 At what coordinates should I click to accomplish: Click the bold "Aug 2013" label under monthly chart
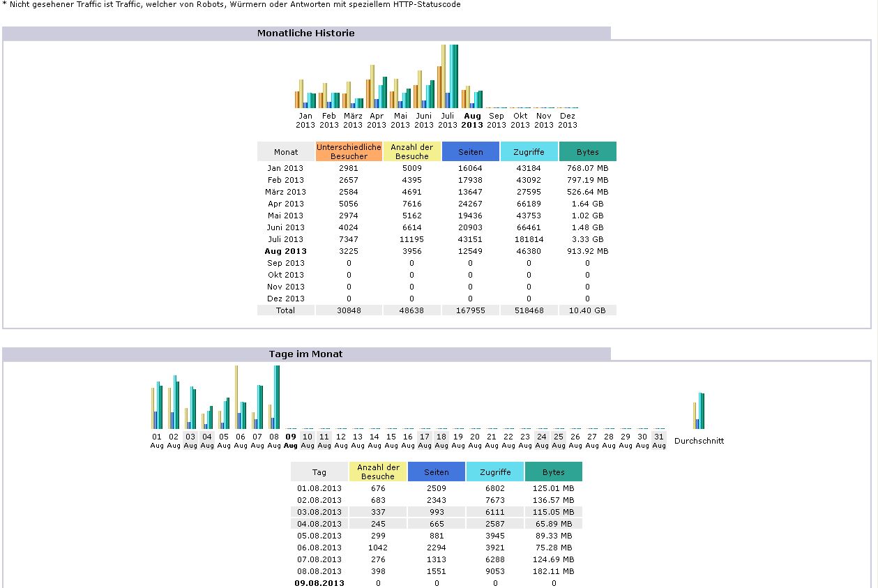tap(472, 121)
